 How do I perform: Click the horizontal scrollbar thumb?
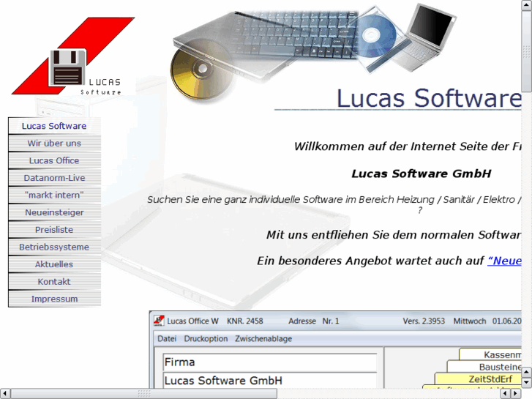(x=143, y=394)
